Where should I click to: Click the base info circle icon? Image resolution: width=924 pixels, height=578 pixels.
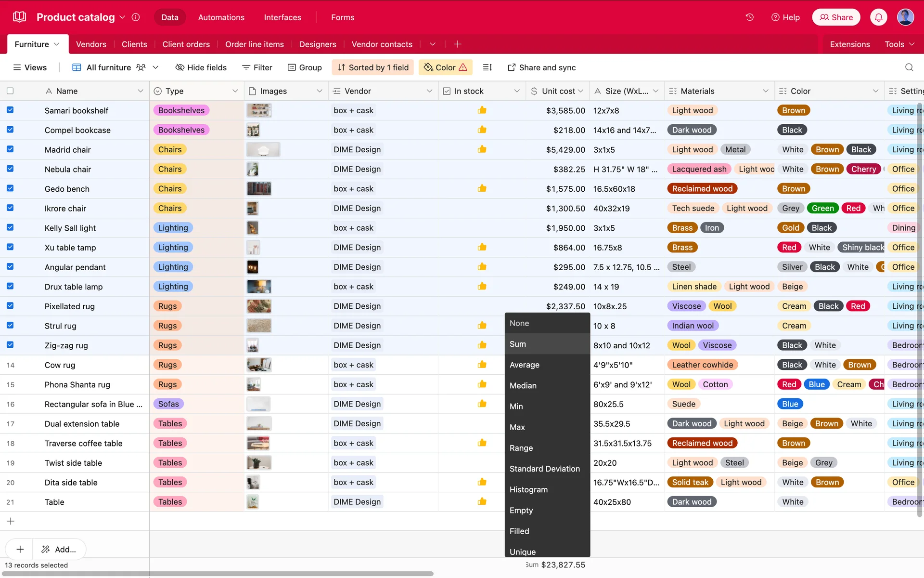tap(136, 17)
